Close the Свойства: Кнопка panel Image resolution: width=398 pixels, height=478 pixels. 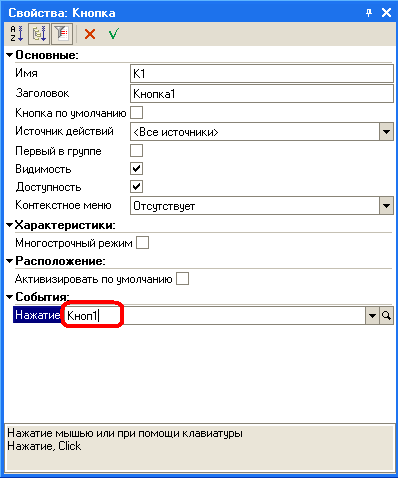(386, 13)
